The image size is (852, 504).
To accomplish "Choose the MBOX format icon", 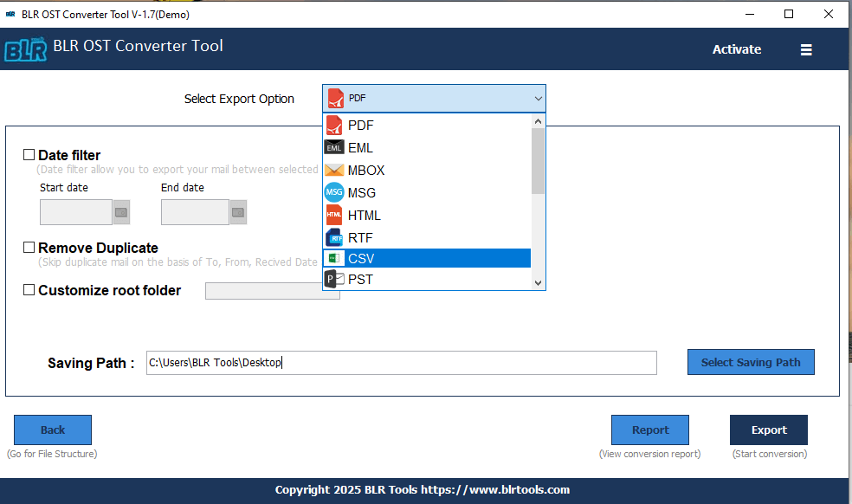I will (334, 170).
